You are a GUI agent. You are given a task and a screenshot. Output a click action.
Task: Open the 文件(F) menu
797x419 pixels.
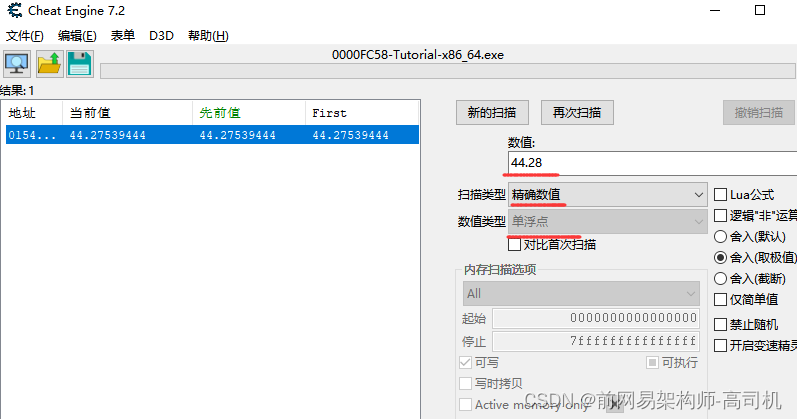tap(24, 36)
